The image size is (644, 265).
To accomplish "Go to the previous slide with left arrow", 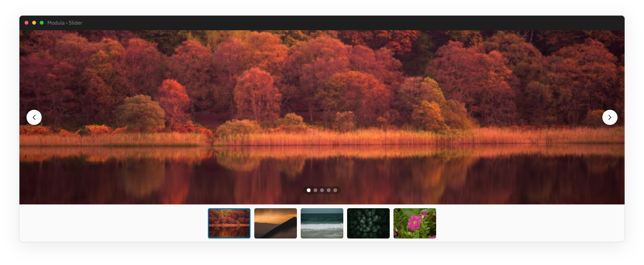I will [x=34, y=117].
